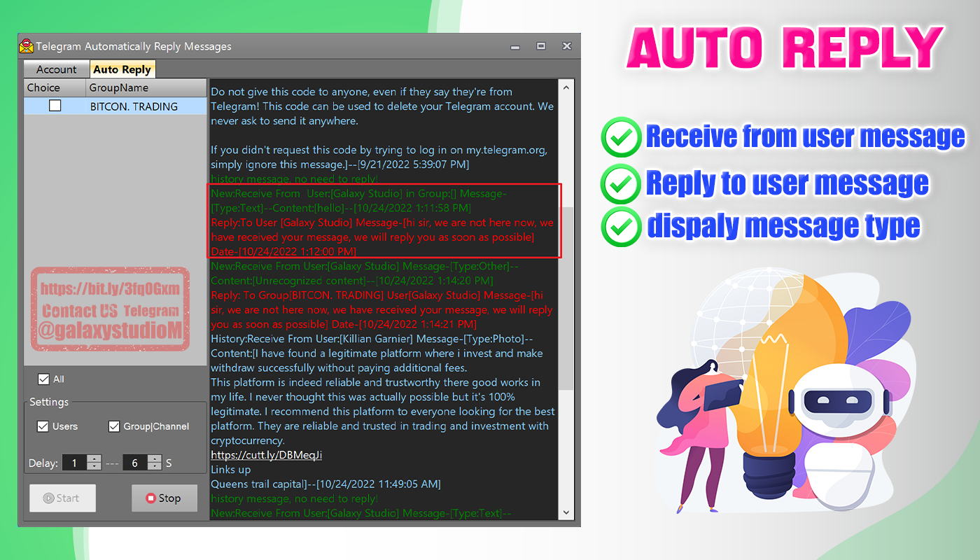
Task: Open the https://cutt.ly/DBMeqJi link
Action: (x=265, y=454)
